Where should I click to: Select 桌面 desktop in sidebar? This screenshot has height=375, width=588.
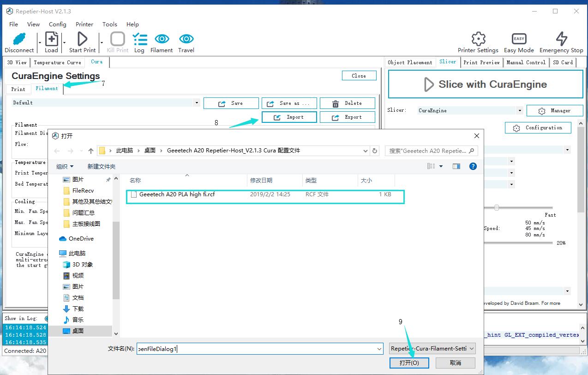click(73, 331)
